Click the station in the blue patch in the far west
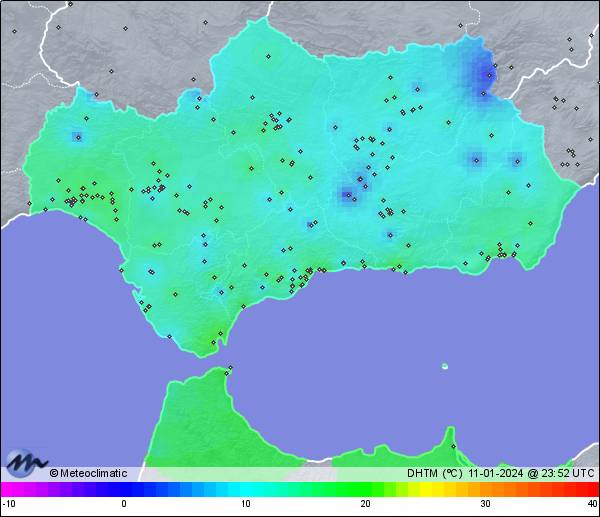 [x=78, y=137]
